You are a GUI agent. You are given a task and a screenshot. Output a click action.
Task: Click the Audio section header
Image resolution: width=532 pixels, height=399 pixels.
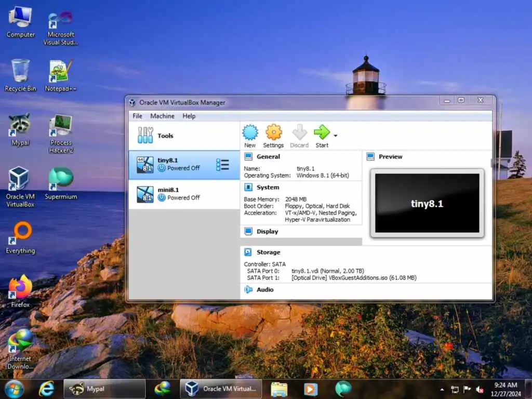(x=265, y=290)
